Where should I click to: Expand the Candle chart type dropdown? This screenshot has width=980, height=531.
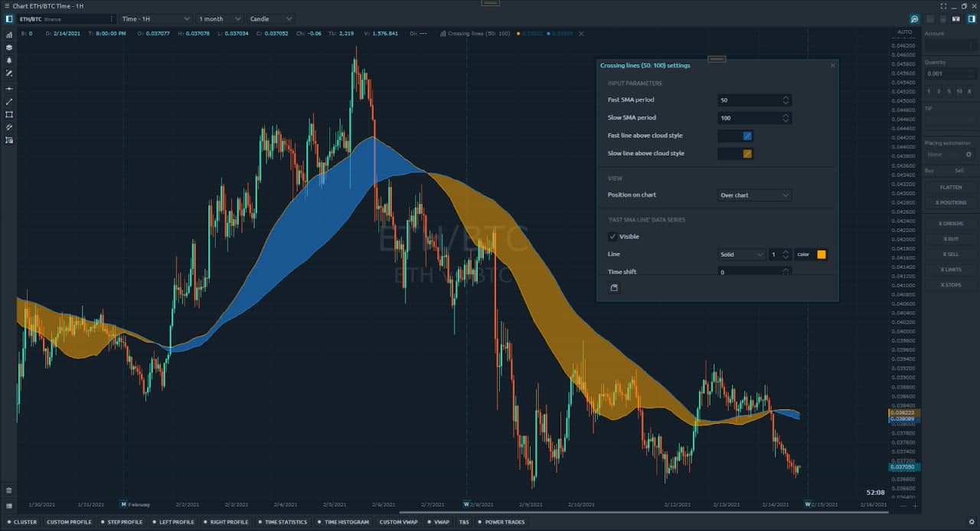tap(271, 18)
